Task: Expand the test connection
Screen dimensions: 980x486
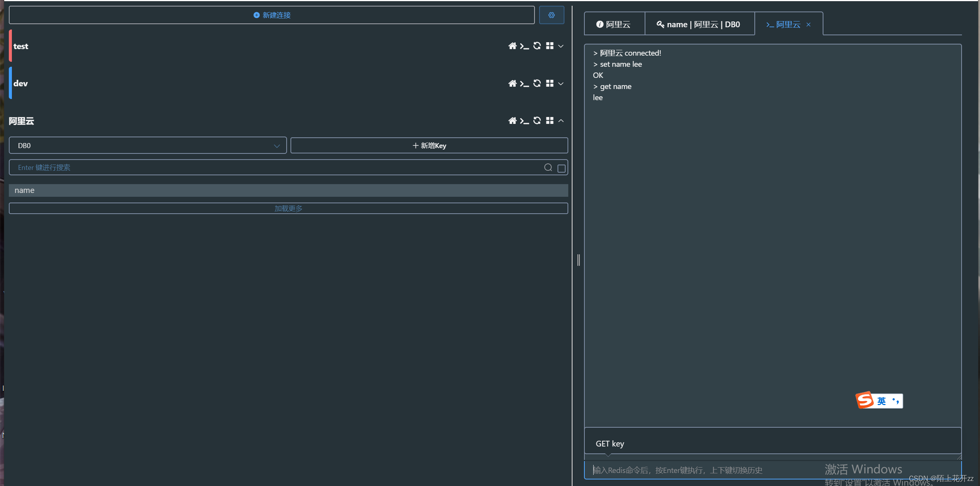Action: click(x=561, y=46)
